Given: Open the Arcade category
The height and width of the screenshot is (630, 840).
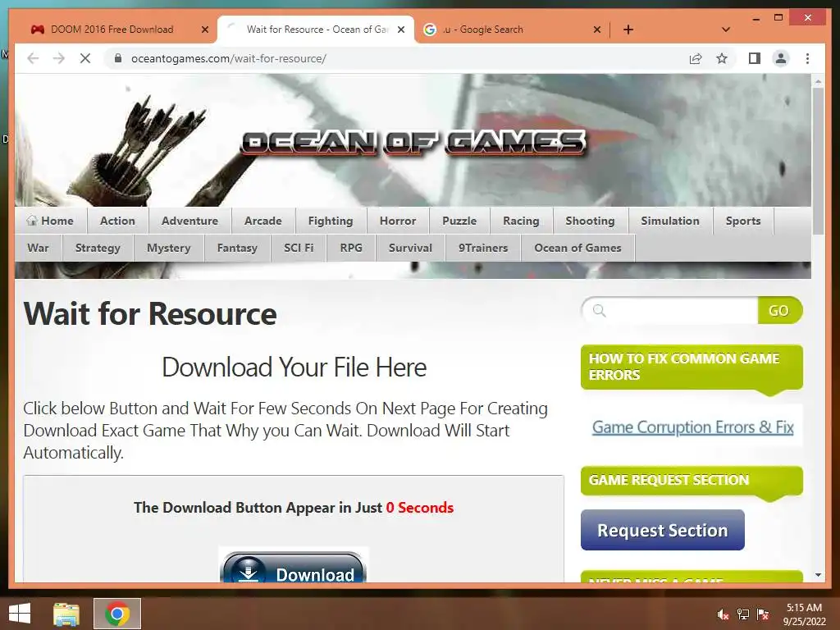Looking at the screenshot, I should coord(263,221).
